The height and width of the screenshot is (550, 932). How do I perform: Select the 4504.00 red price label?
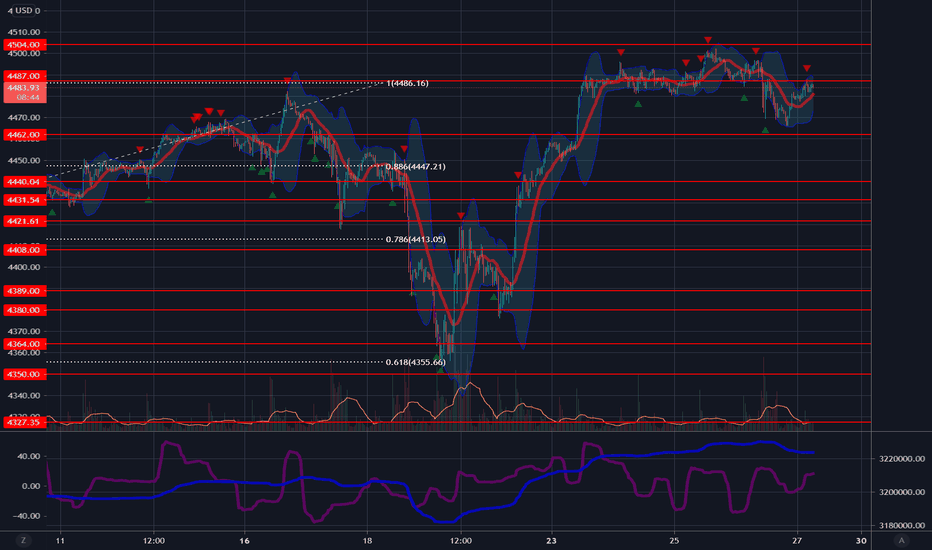point(24,45)
